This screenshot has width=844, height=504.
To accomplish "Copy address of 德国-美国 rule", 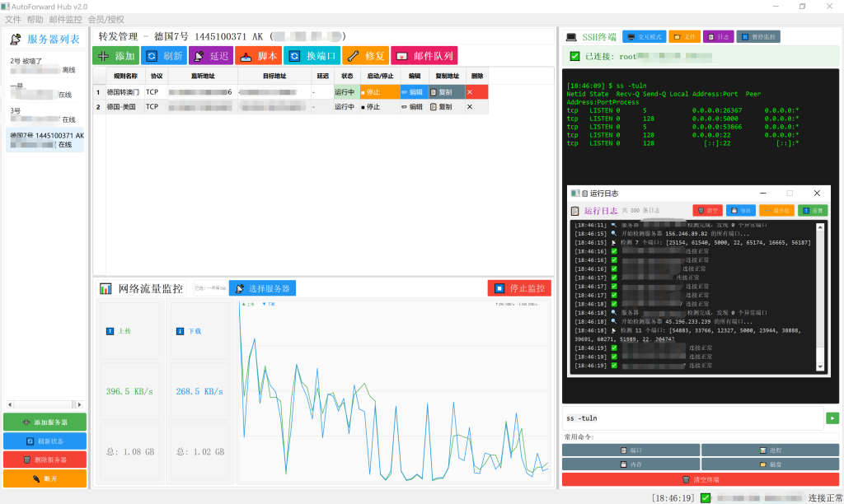I will pos(447,106).
